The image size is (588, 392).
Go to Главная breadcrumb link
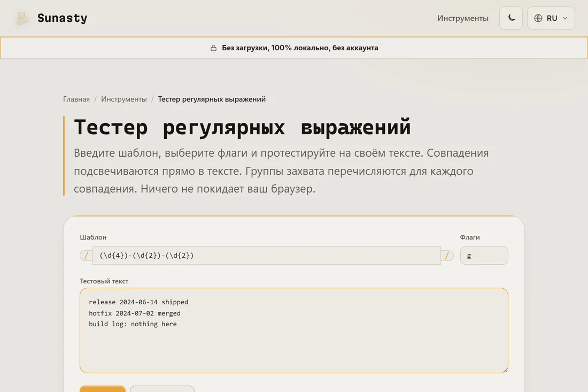pyautogui.click(x=76, y=99)
